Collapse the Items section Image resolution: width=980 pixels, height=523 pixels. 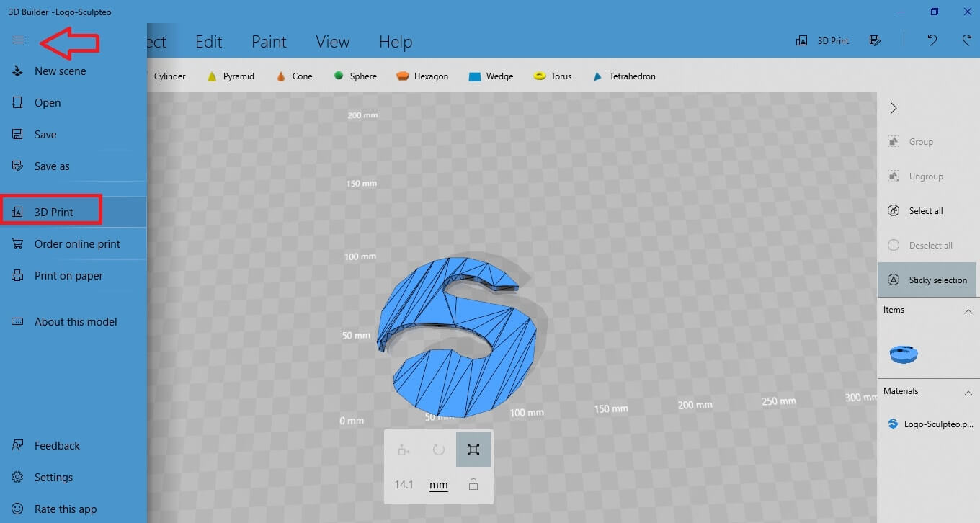968,311
